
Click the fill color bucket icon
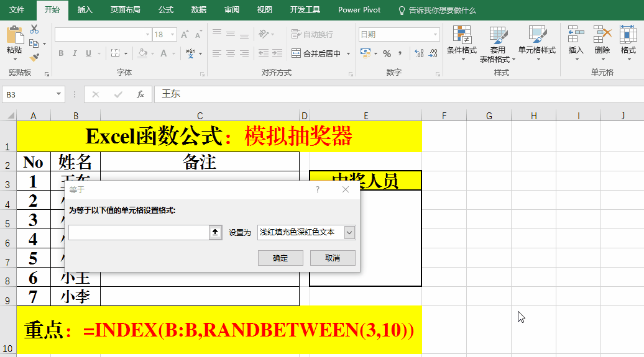point(142,53)
